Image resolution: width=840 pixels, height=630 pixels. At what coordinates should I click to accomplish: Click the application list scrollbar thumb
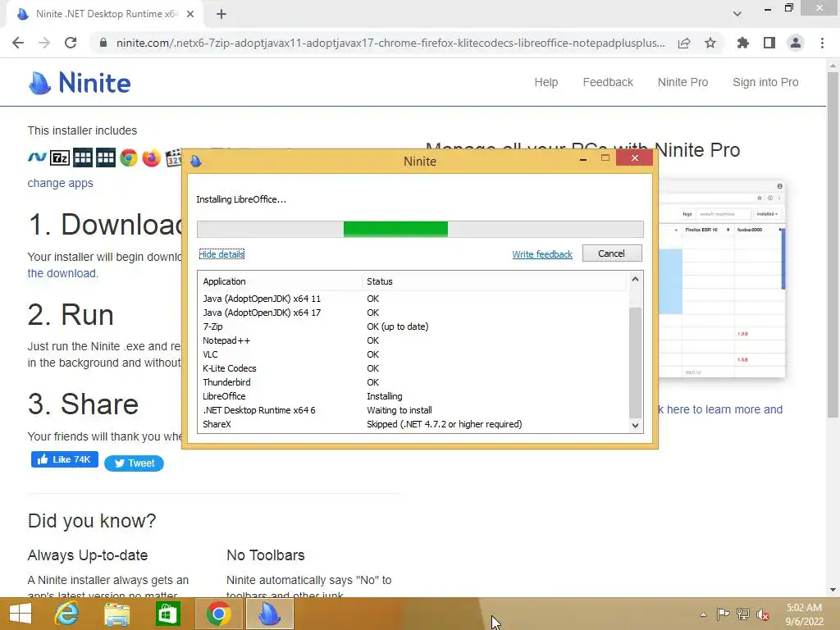tap(636, 363)
